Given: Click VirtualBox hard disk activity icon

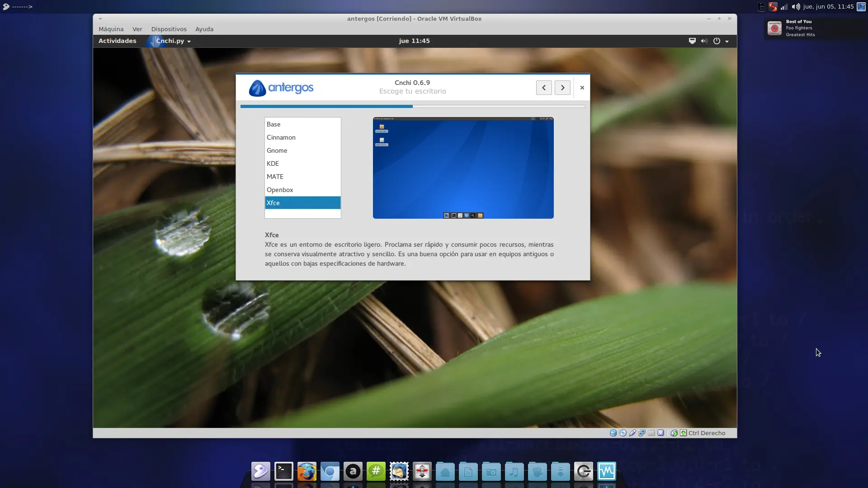Looking at the screenshot, I should pos(613,433).
